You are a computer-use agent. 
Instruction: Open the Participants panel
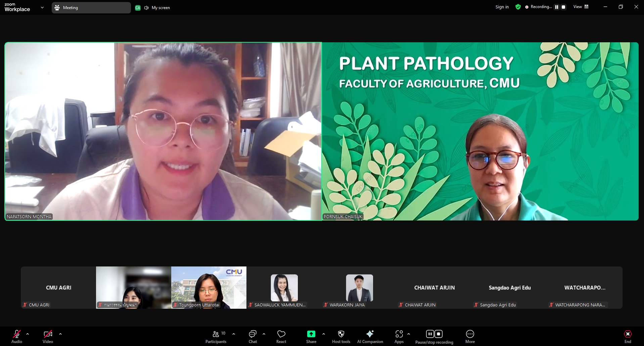[216, 337]
